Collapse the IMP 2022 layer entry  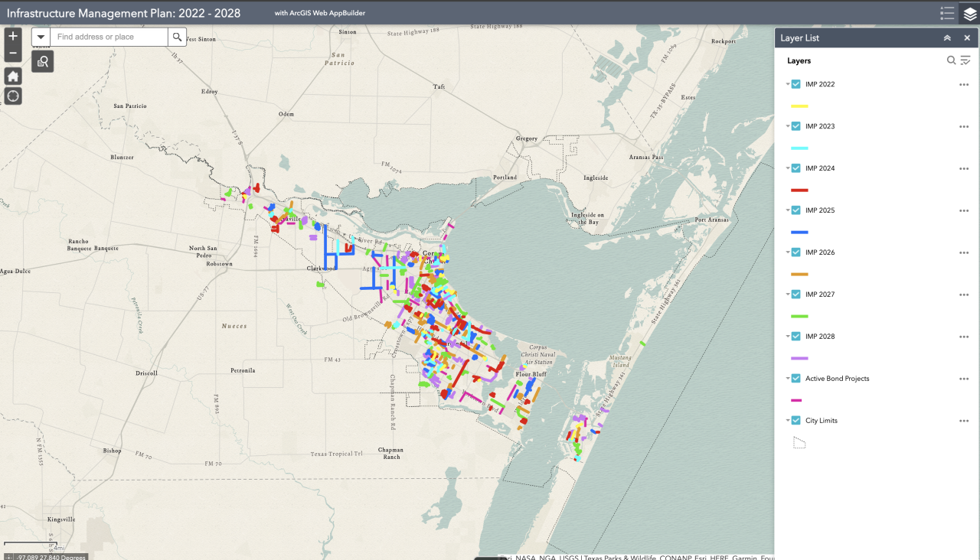coord(786,84)
